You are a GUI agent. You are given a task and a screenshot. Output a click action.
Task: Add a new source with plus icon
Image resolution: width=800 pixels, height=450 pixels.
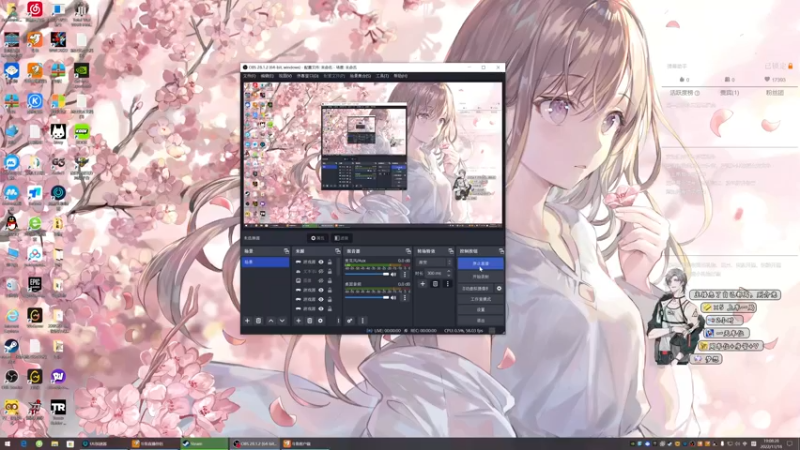298,321
